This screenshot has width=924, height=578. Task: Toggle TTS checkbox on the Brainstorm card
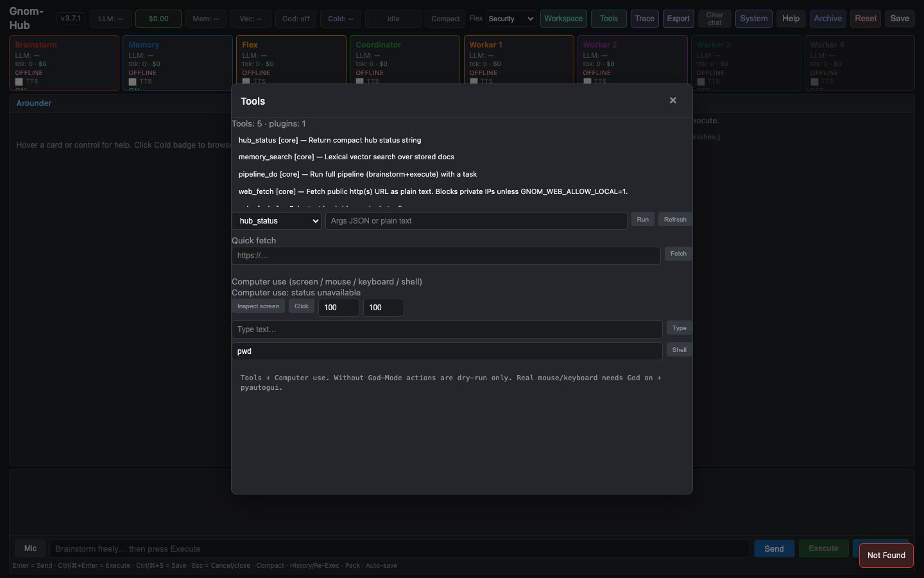[19, 82]
